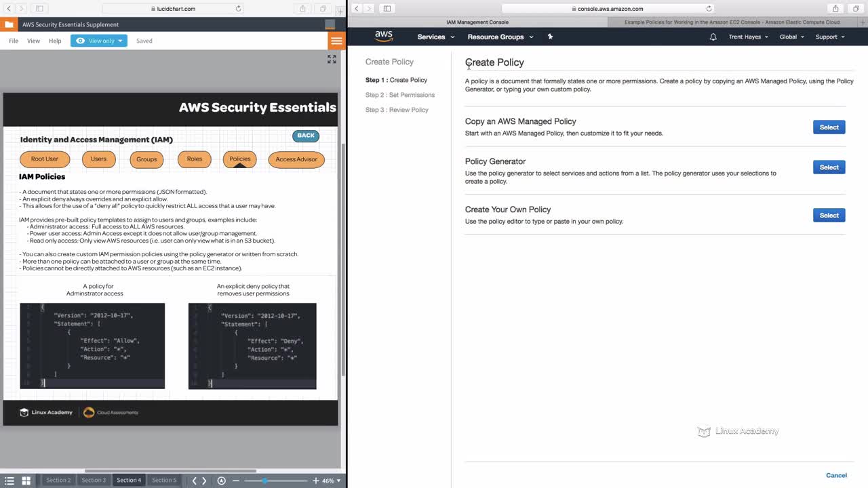This screenshot has height=488, width=868.
Task: Reload the lucidchart.com page
Action: [238, 9]
